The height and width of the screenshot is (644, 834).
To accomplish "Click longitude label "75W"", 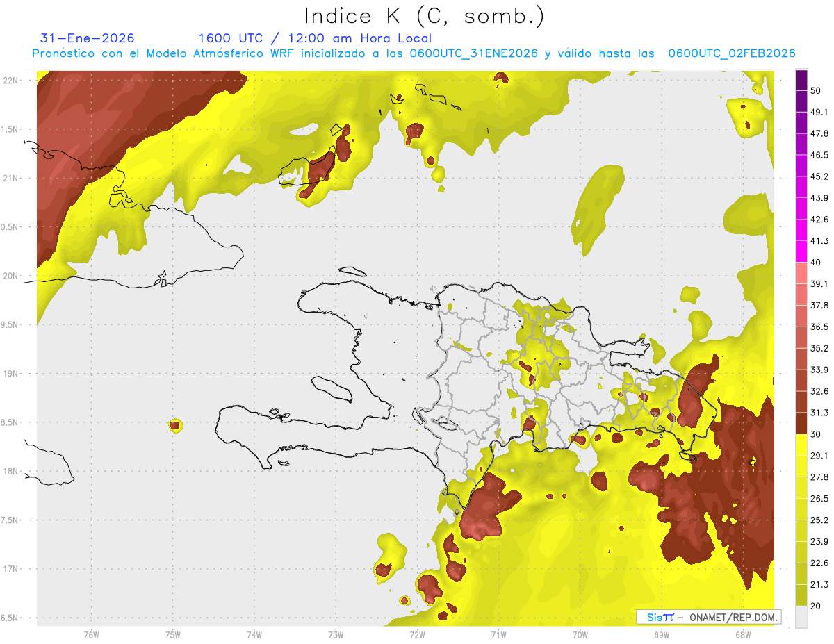I will [x=173, y=635].
